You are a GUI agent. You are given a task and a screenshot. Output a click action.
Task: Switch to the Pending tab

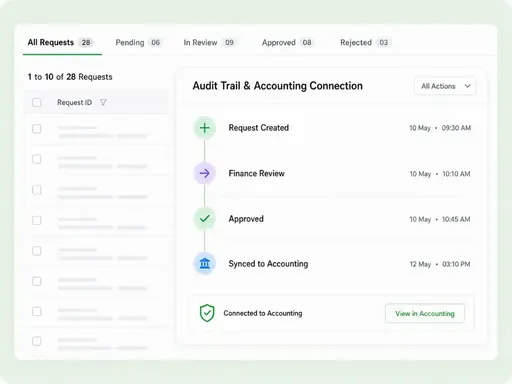[138, 43]
